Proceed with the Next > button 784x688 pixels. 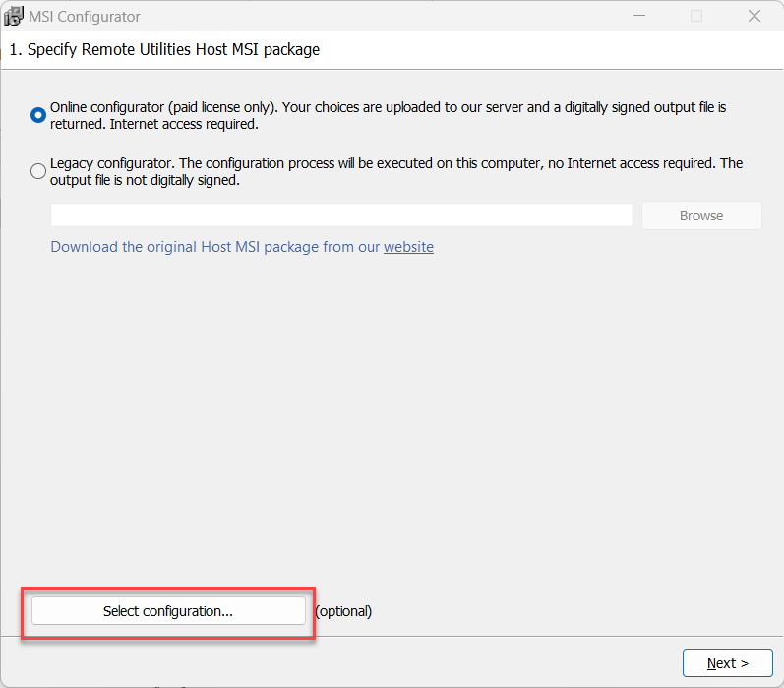pos(727,663)
